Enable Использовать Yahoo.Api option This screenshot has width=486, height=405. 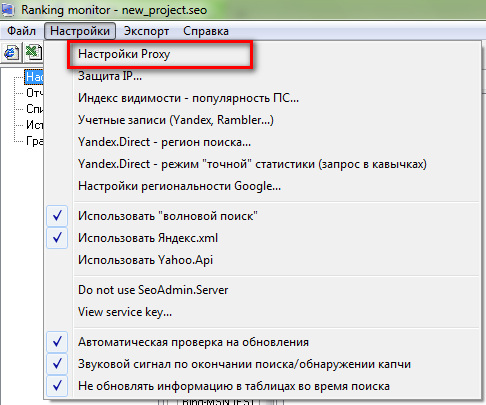[x=263, y=260]
